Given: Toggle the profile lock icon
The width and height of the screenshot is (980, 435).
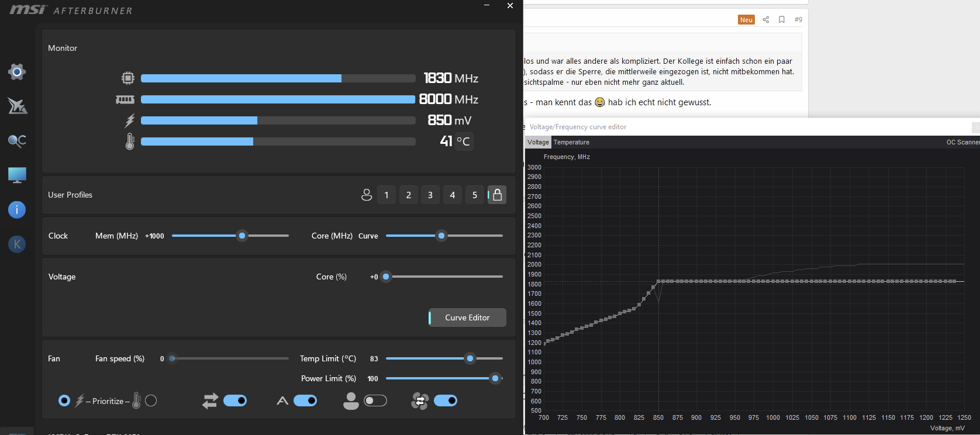Looking at the screenshot, I should (x=497, y=195).
